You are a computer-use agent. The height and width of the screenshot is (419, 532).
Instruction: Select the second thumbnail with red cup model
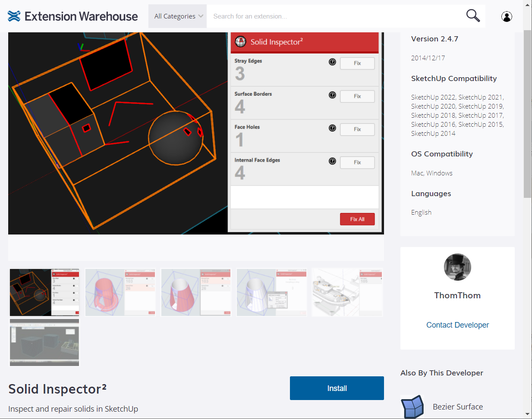(120, 292)
